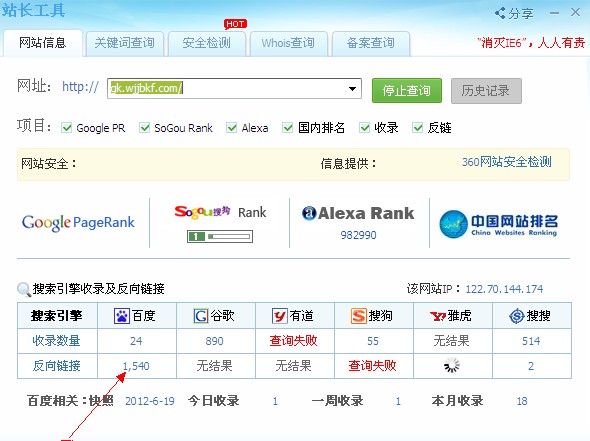Screen dimensions: 590x441
Task: Switch to the 网站信息 tab
Action: tap(43, 43)
